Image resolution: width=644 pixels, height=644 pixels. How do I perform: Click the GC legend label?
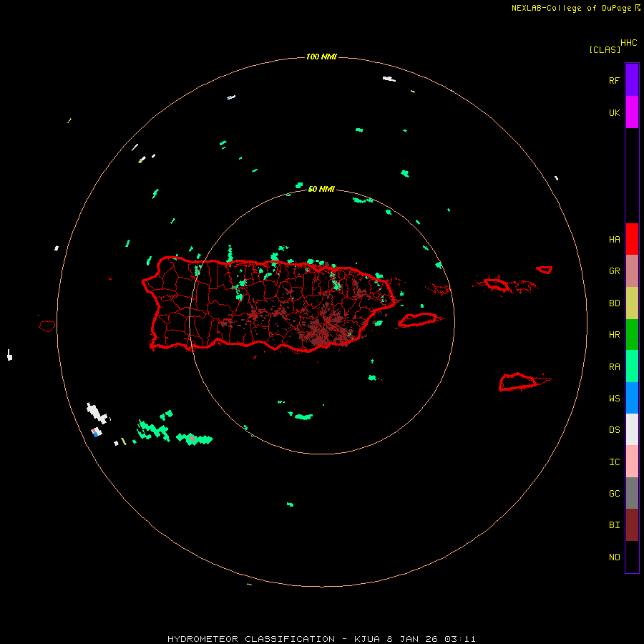point(614,494)
